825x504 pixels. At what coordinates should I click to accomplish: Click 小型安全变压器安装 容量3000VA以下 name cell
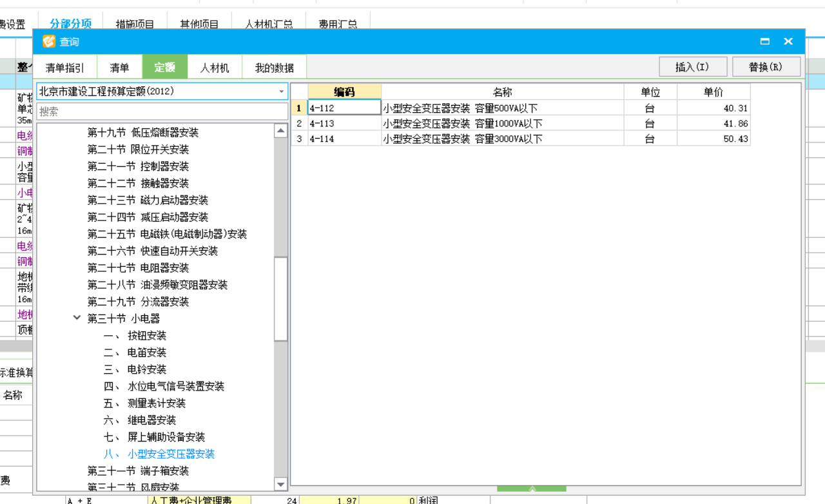502,139
